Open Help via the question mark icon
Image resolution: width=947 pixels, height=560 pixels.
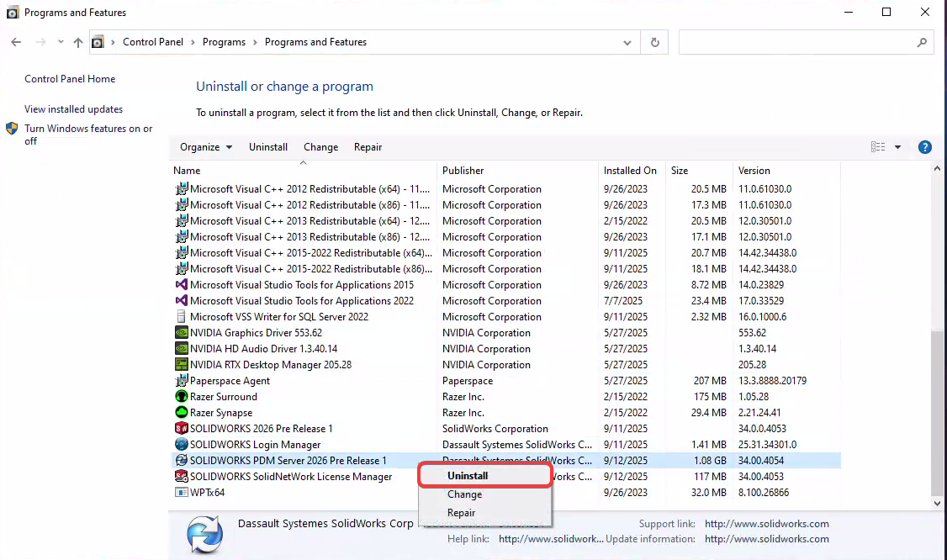[x=924, y=146]
